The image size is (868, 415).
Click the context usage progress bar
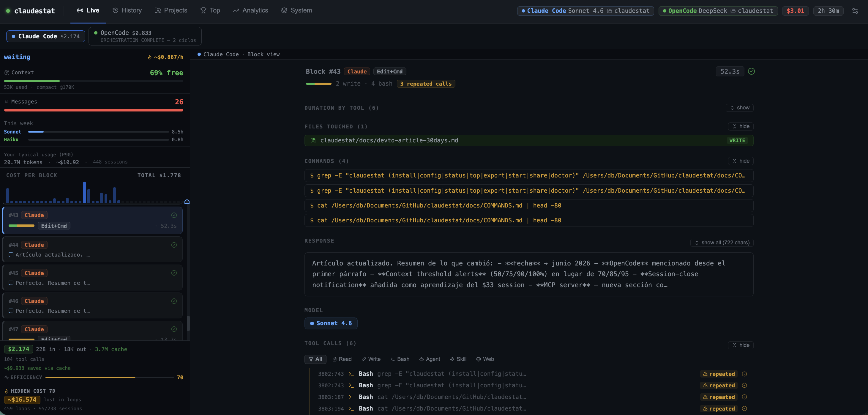[x=94, y=81]
